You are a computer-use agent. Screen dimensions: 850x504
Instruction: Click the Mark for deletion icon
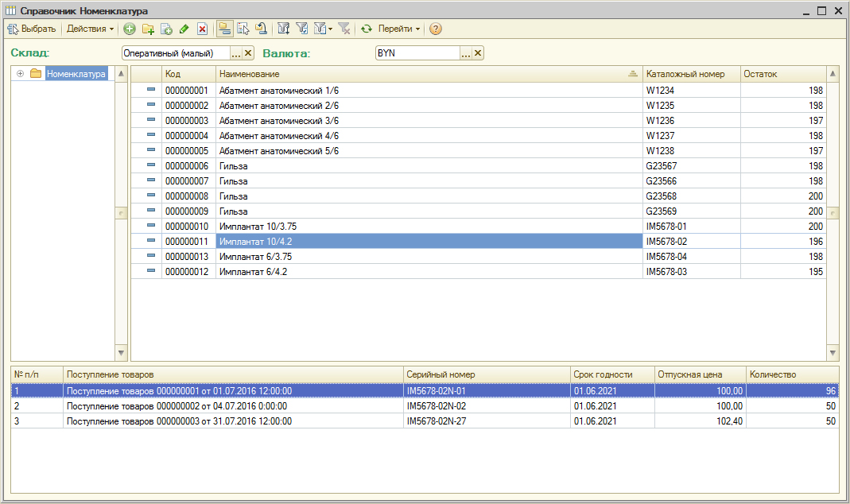pyautogui.click(x=202, y=29)
